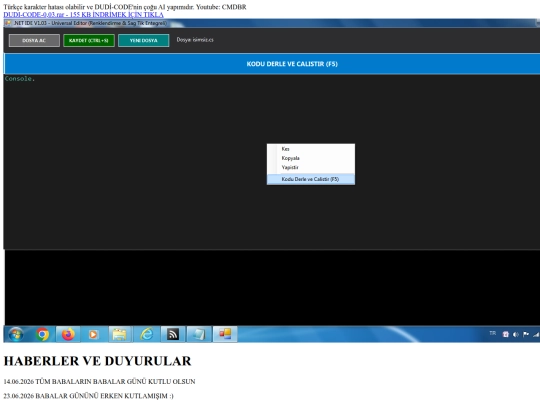Click the .NET IDE window title bar icon
Screen dimensions: 540x405
point(8,23)
